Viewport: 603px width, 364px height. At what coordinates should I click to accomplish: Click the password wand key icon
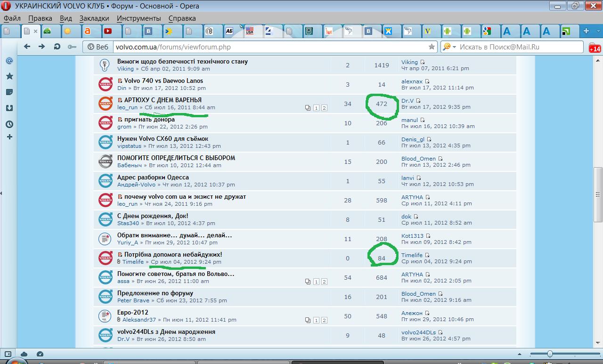72,47
